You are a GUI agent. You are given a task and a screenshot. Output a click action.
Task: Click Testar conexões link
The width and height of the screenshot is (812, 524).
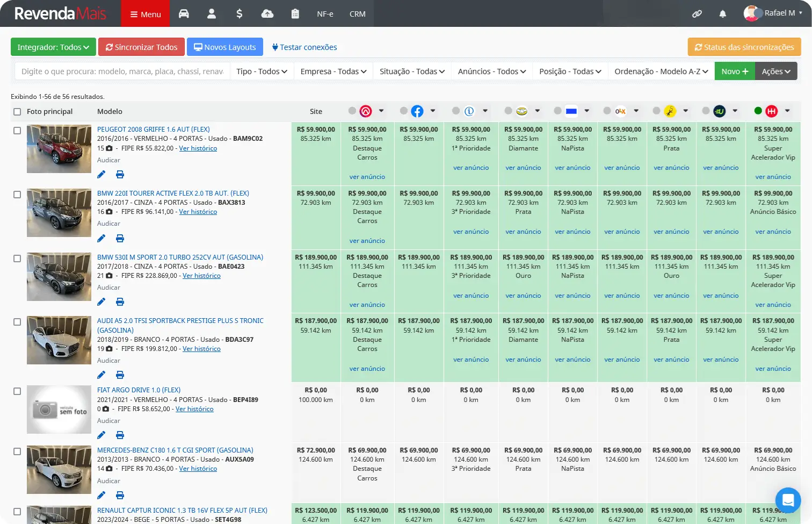tap(305, 47)
